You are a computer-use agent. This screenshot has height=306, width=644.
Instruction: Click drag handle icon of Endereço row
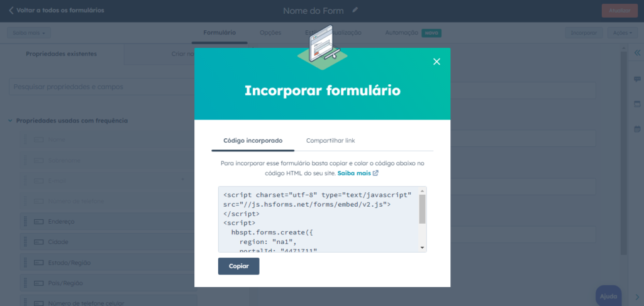tap(25, 222)
